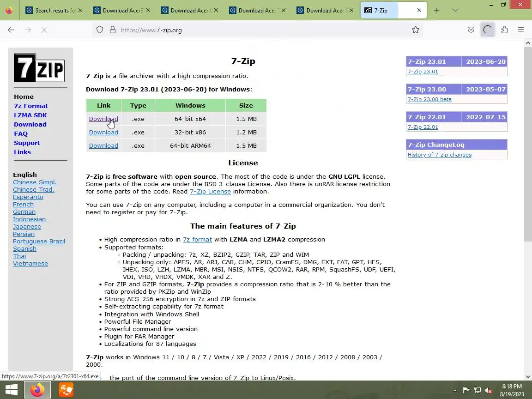Open a new tab with plus button
The image size is (532, 399).
coord(437,11)
